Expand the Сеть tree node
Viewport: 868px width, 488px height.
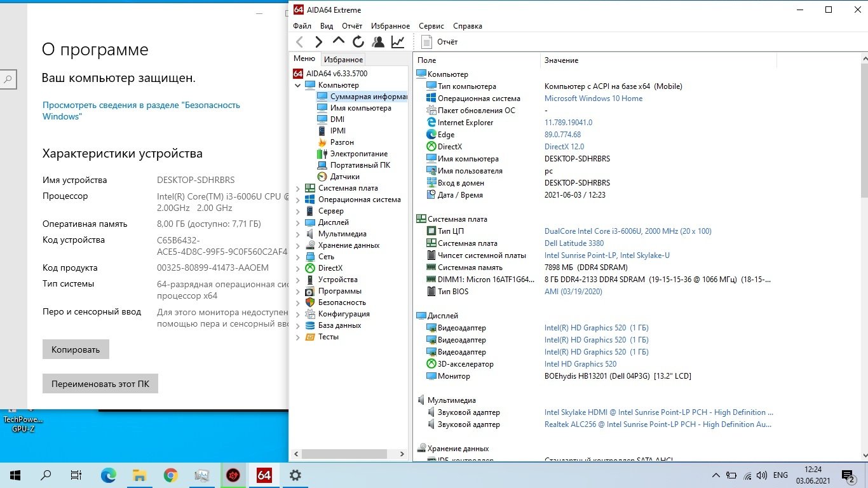(x=297, y=257)
